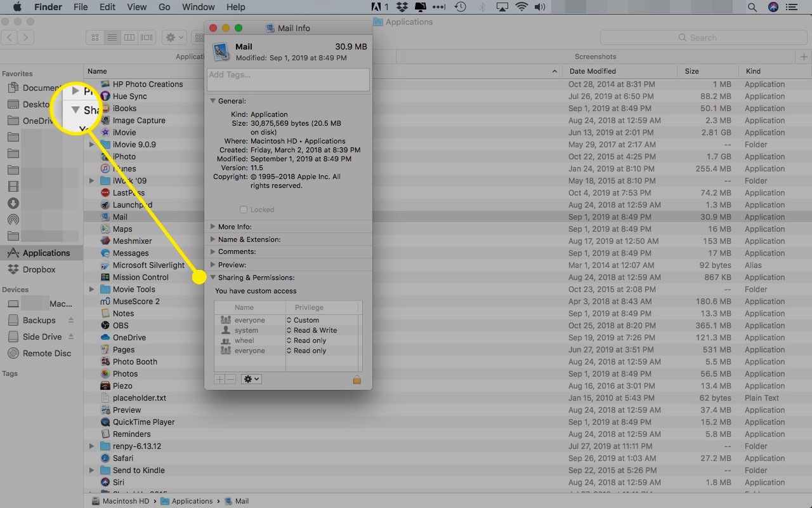
Task: Click the Hue Sync app icon
Action: 106,96
